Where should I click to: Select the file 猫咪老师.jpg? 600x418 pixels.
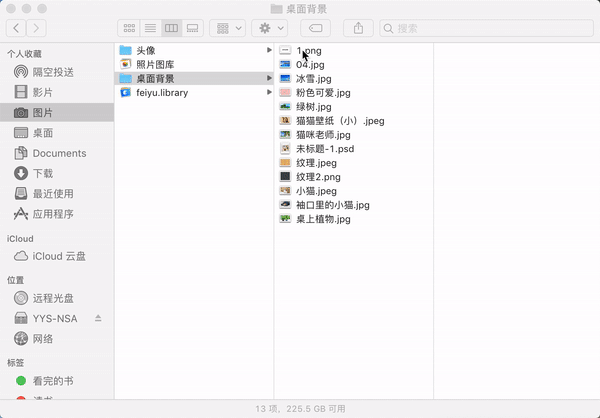coord(354,135)
